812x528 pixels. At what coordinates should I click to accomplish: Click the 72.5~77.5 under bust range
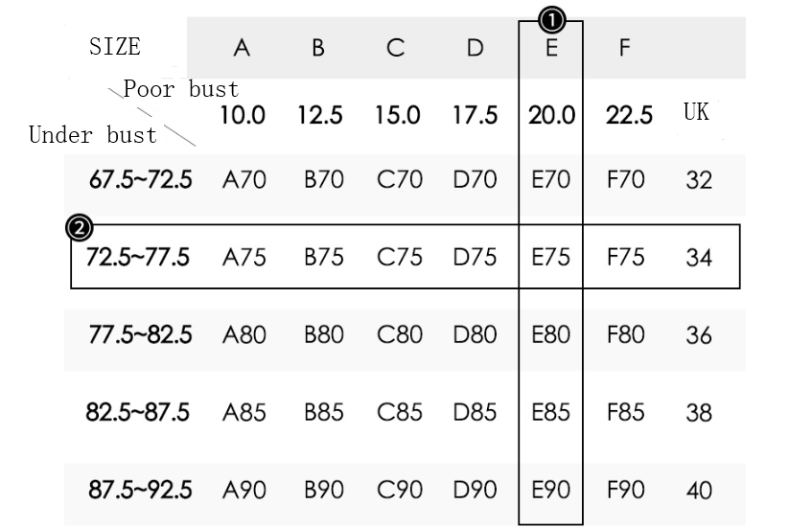(x=138, y=257)
